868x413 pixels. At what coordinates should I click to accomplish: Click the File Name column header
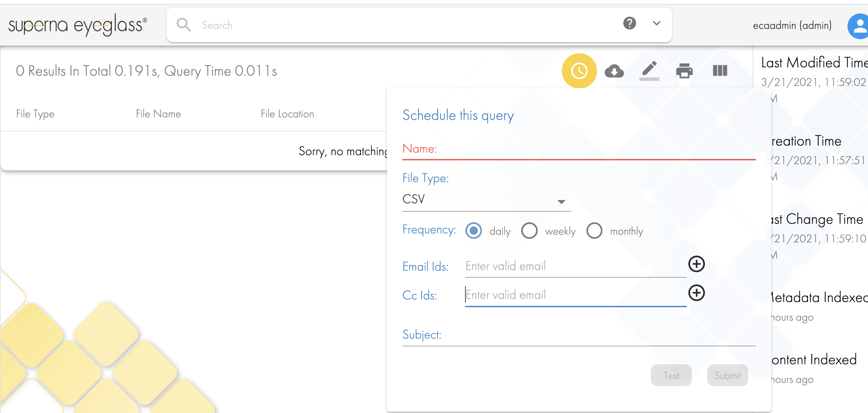click(x=158, y=114)
